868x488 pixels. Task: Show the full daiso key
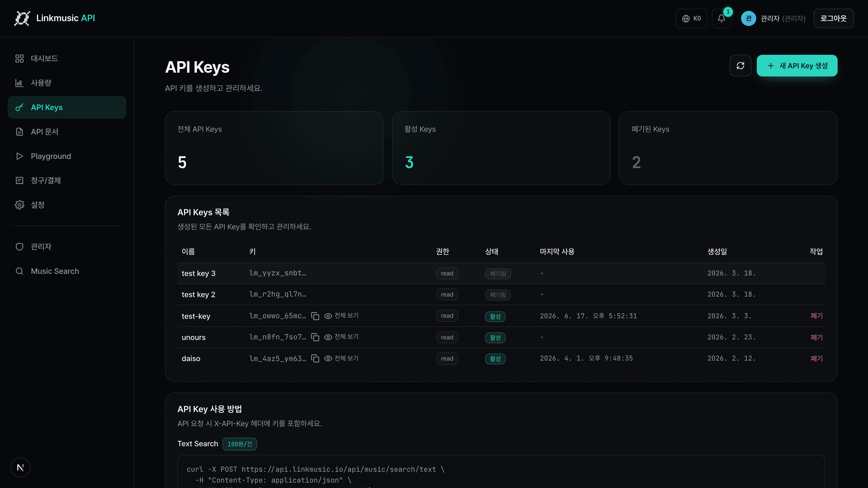pos(341,358)
